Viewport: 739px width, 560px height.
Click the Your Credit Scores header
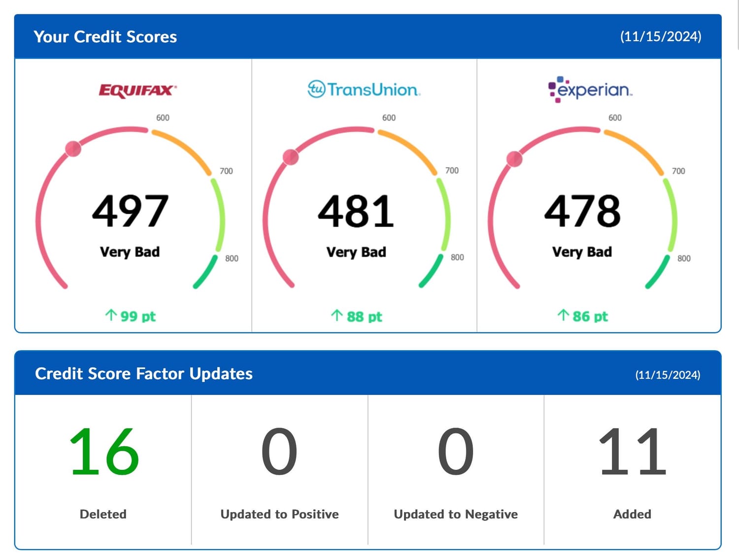pyautogui.click(x=105, y=37)
